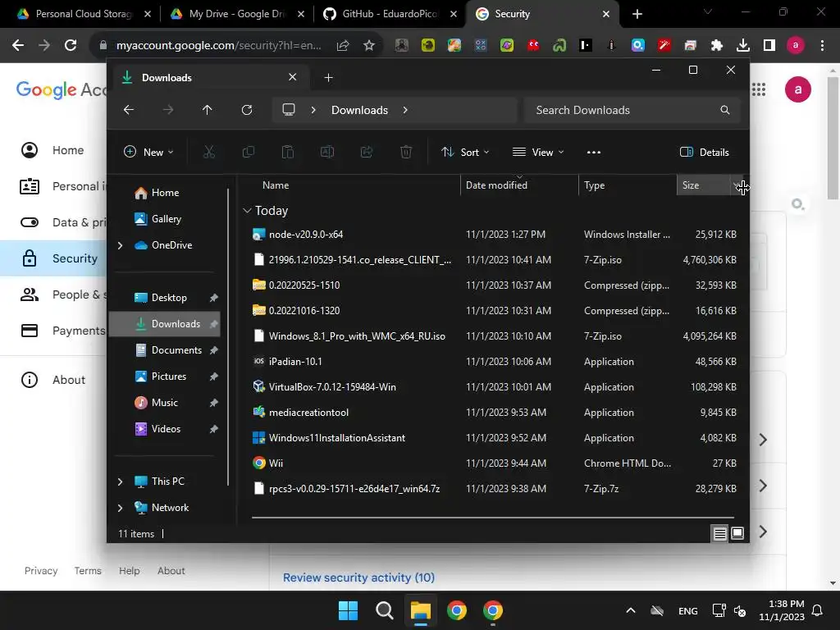Screen dimensions: 840x630
Task: Open File Explorer from taskbar
Action: point(421,610)
